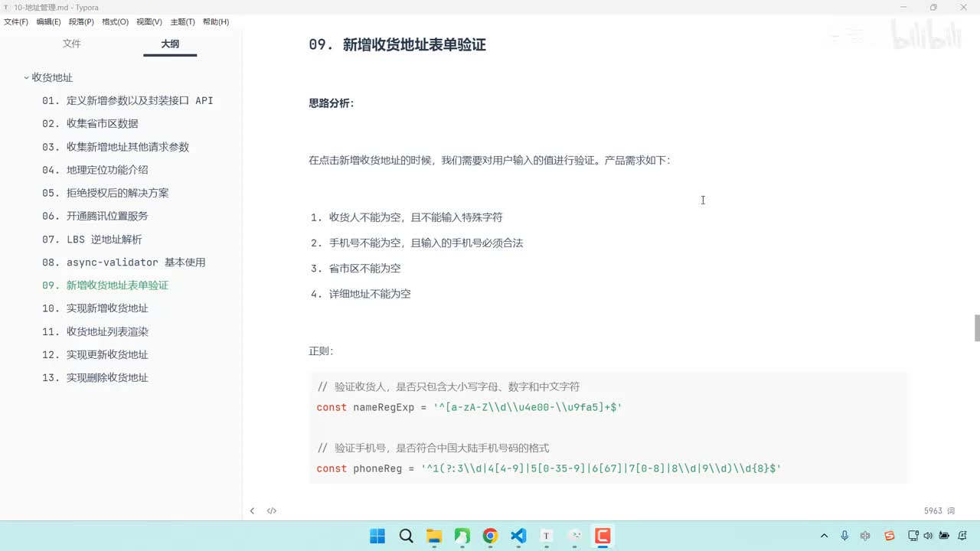
Task: Switch to the 文件 sidebar tab
Action: click(72, 44)
